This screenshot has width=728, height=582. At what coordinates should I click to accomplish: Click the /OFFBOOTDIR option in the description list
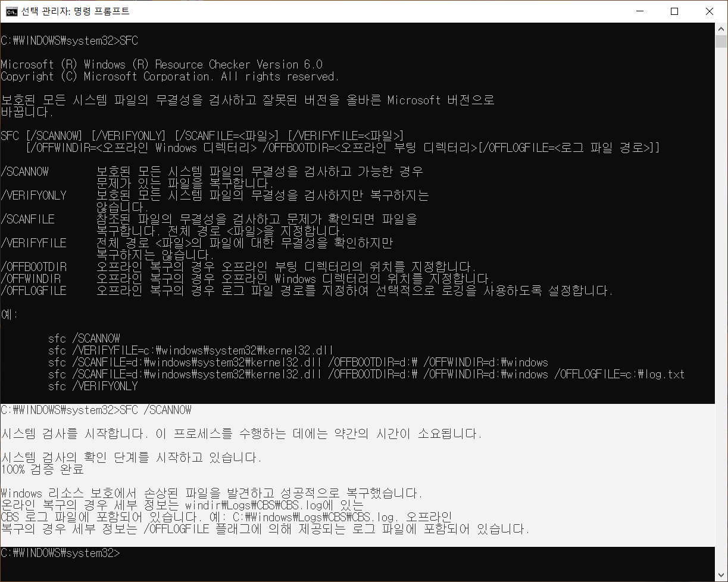33,267
